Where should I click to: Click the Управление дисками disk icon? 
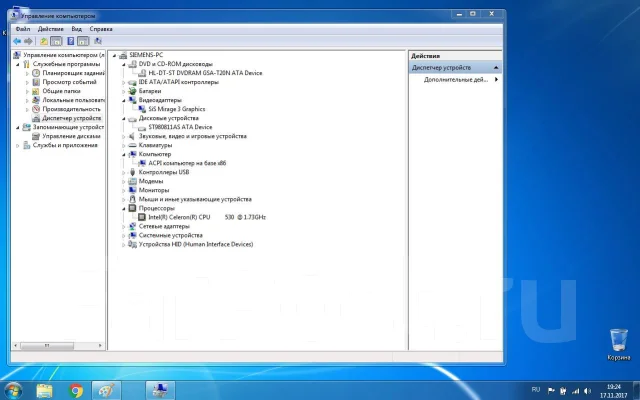(x=36, y=136)
